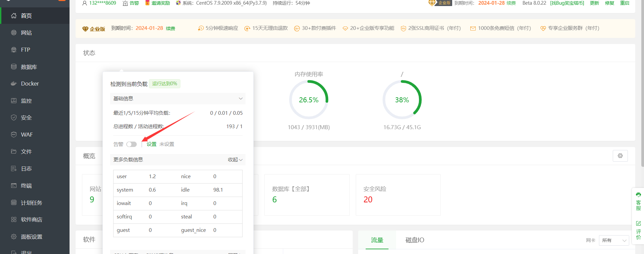Click 续费 link in the 企业版 banner
This screenshot has width=644, height=254.
170,29
